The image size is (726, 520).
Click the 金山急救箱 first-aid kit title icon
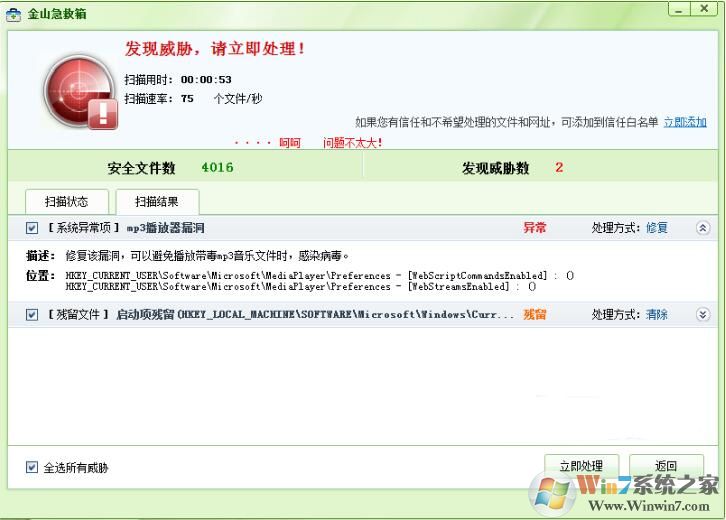tap(13, 14)
